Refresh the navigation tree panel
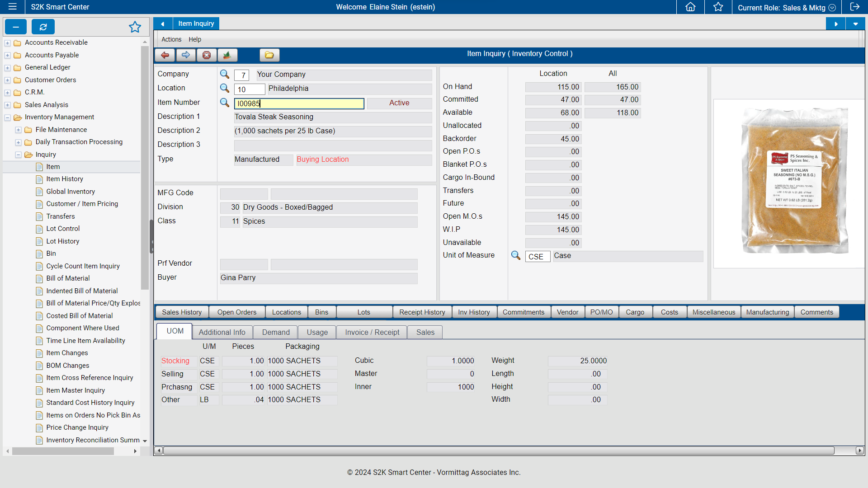Image resolution: width=868 pixels, height=488 pixels. point(43,27)
